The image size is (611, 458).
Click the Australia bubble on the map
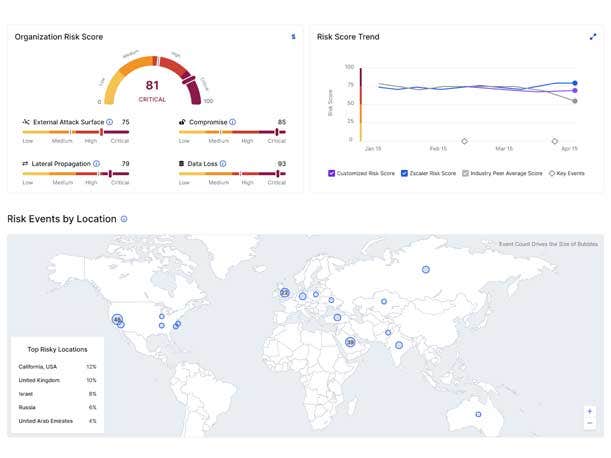click(x=479, y=414)
